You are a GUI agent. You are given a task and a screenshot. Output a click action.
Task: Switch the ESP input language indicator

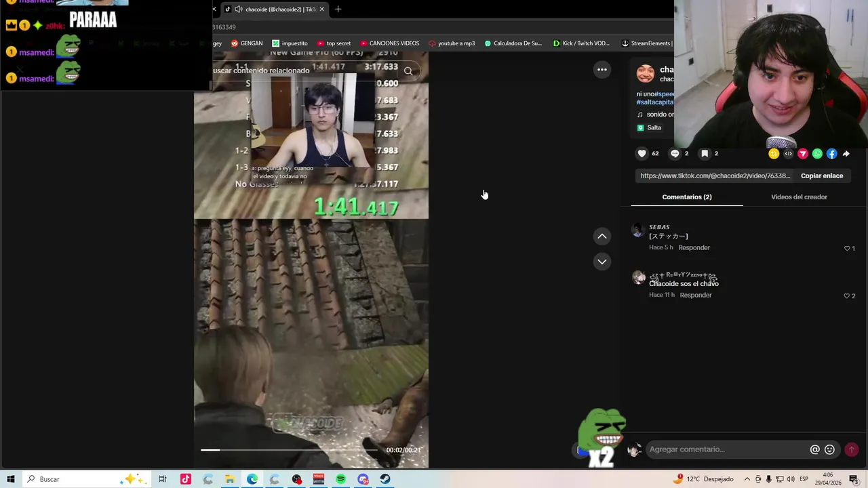click(x=804, y=479)
